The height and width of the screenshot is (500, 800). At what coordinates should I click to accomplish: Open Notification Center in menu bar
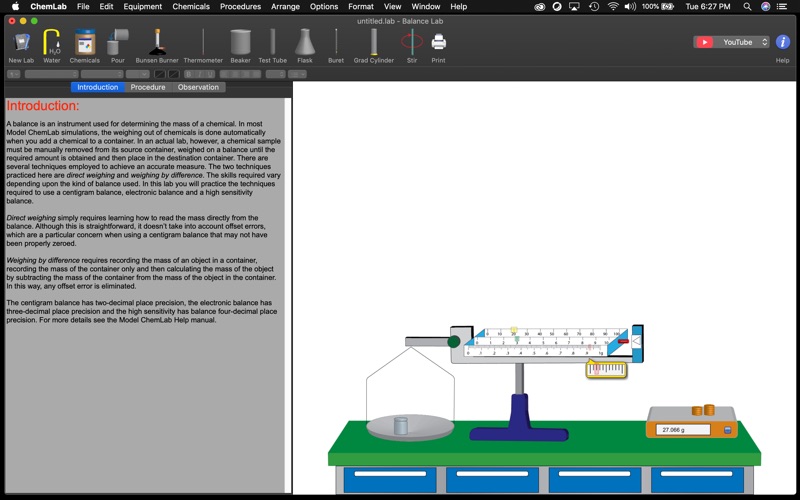pos(781,7)
